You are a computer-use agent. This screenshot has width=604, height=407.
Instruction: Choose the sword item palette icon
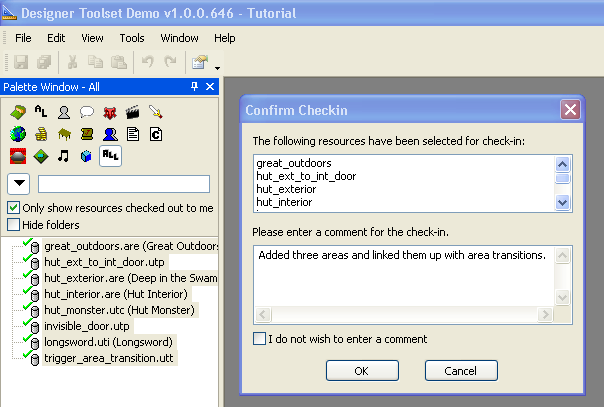click(156, 112)
